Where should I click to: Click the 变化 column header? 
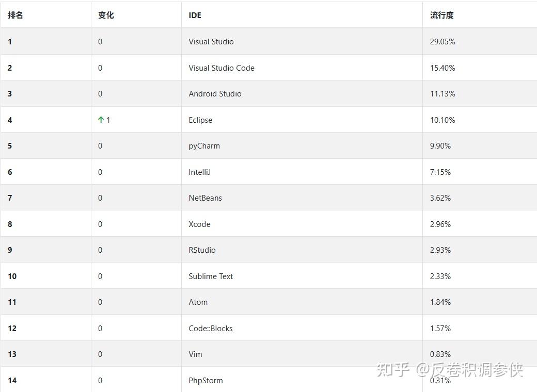106,15
